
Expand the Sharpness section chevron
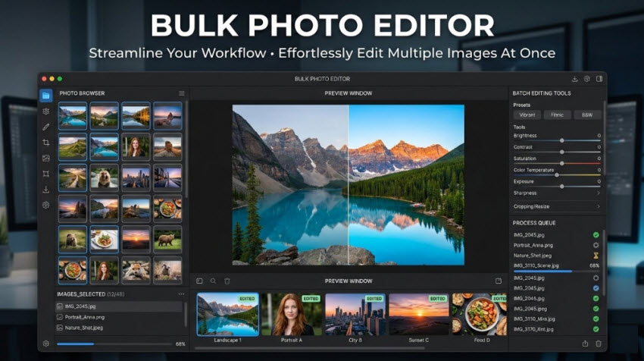599,193
